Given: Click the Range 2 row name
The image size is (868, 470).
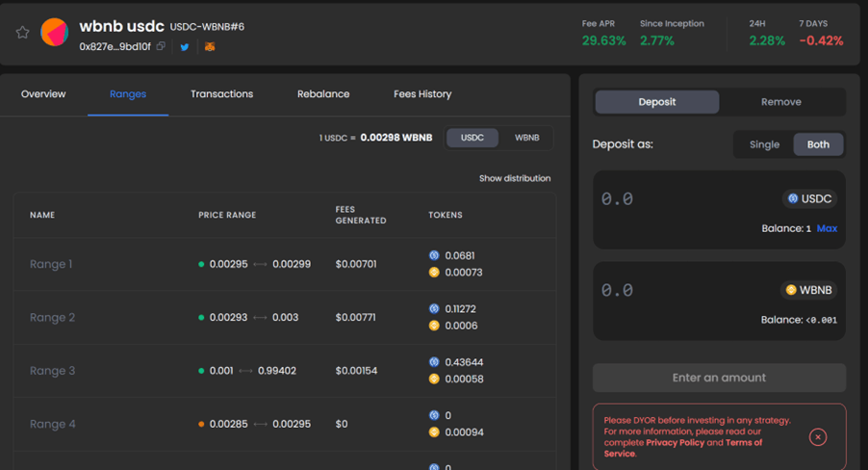Looking at the screenshot, I should (52, 318).
